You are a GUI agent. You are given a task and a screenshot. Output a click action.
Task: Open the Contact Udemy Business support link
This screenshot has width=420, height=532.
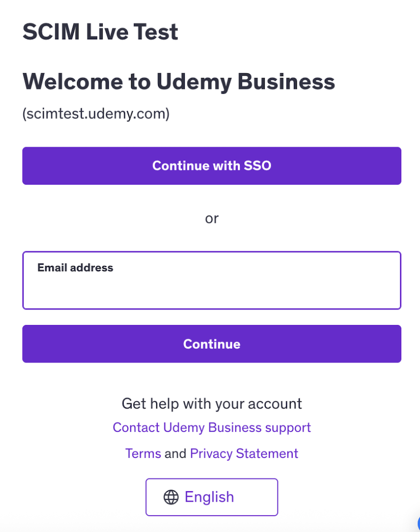[212, 427]
